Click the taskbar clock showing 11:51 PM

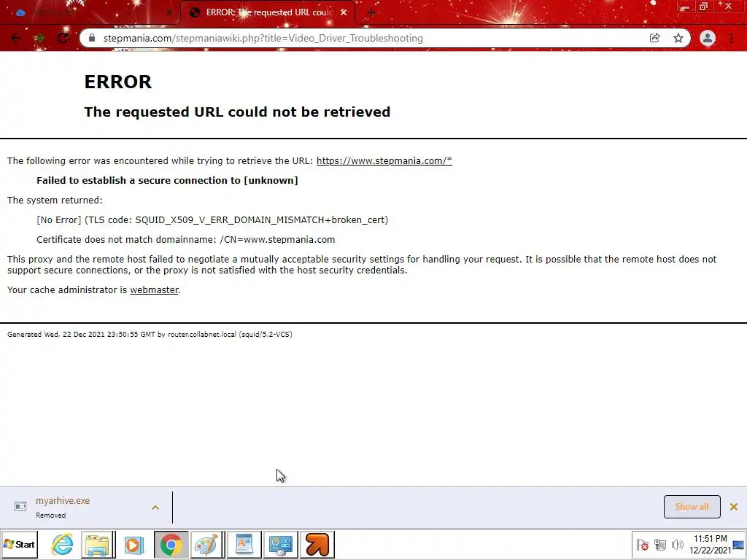710,544
